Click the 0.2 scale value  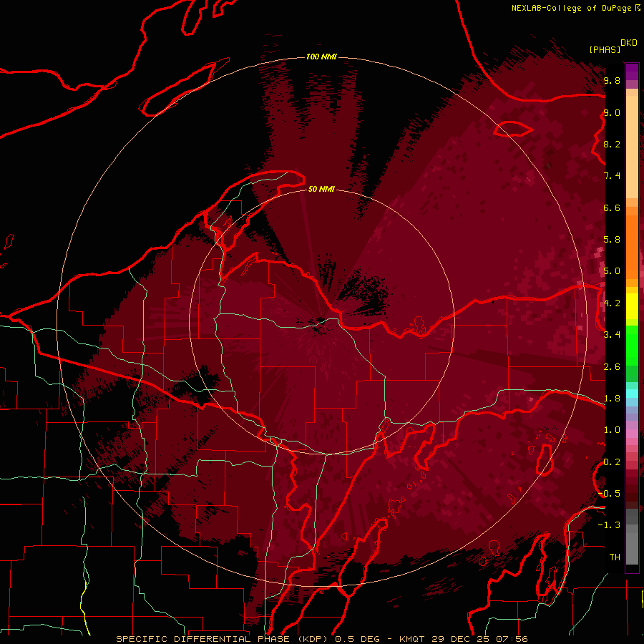(x=612, y=462)
